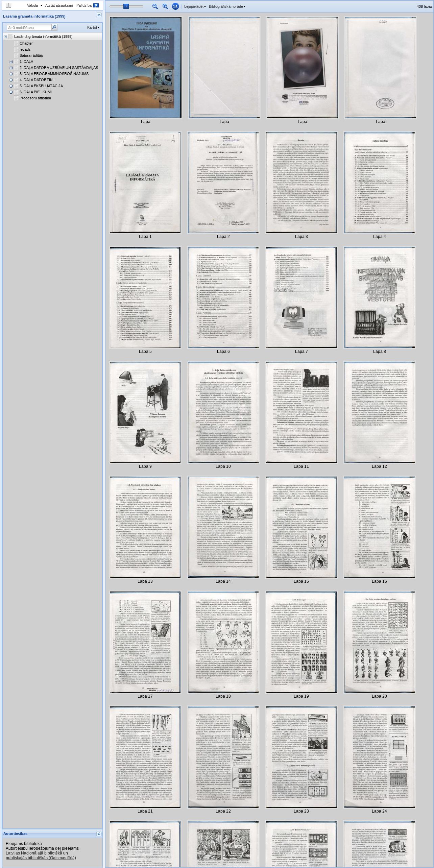The image size is (434, 868).
Task: Select Procesoru attīstība tree item
Action: click(35, 98)
